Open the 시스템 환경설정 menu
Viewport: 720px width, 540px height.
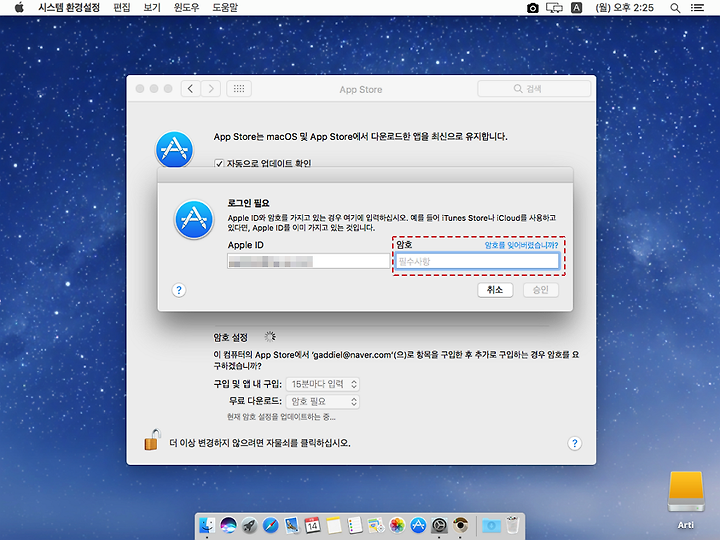click(69, 7)
